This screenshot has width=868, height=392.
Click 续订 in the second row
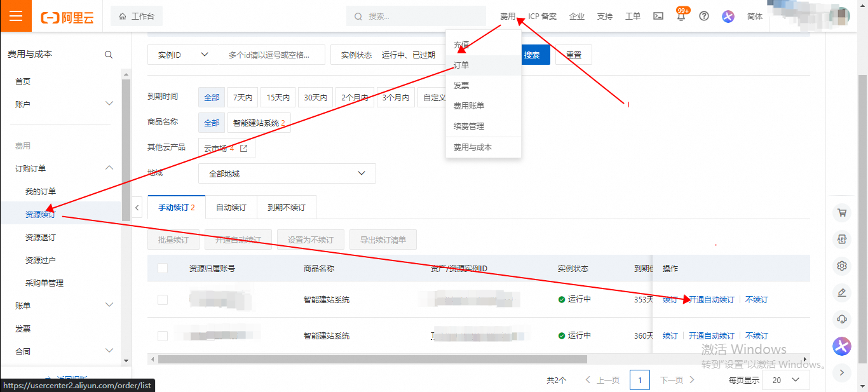[x=670, y=335]
